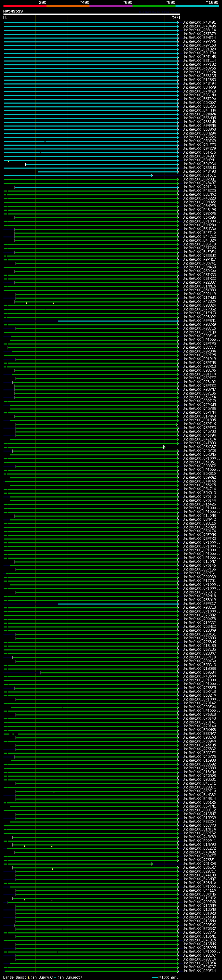
Task: Click hit name UniRef100_P00939
Action: [x=199, y=577]
